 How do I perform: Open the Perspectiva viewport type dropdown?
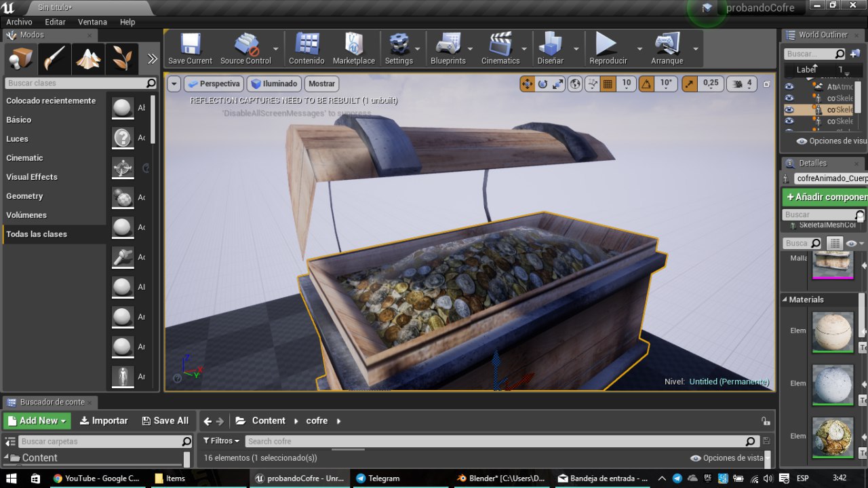pyautogui.click(x=213, y=83)
